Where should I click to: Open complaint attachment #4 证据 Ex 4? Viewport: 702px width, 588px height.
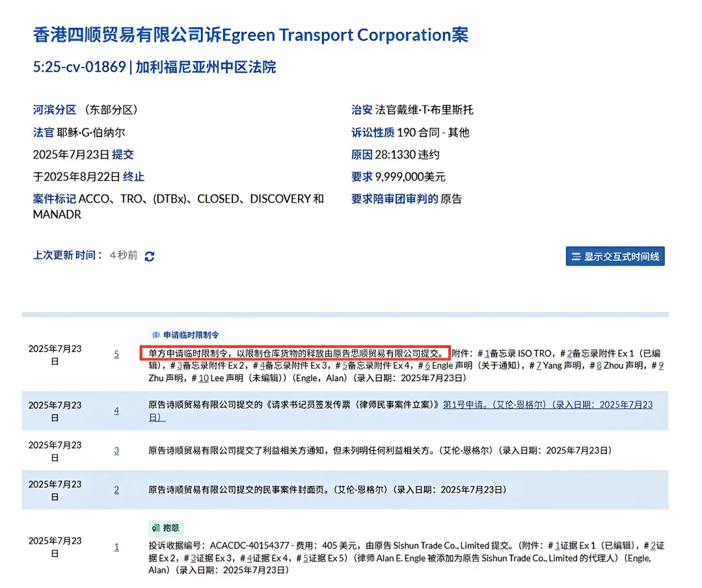249,558
